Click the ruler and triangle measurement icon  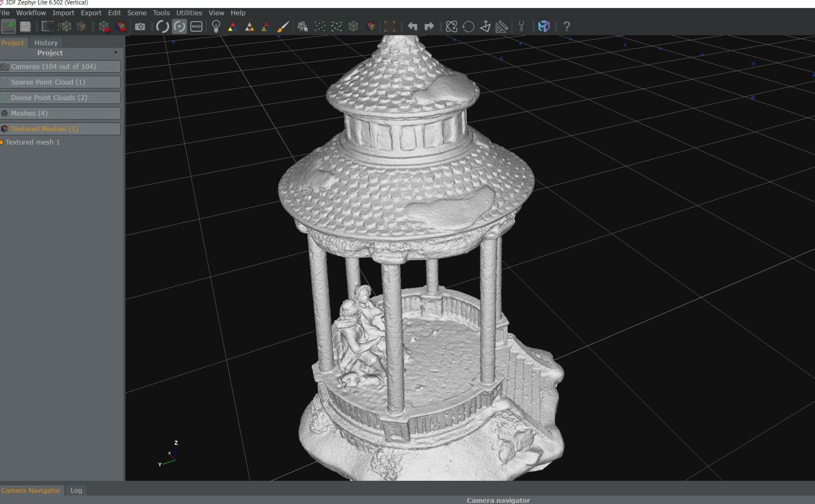click(501, 27)
